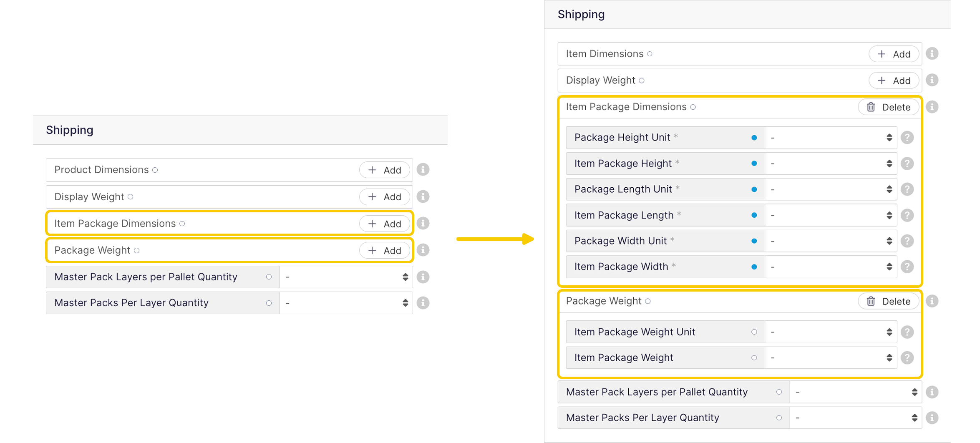
Task: Click help icon for Item Package Width
Action: 907,267
